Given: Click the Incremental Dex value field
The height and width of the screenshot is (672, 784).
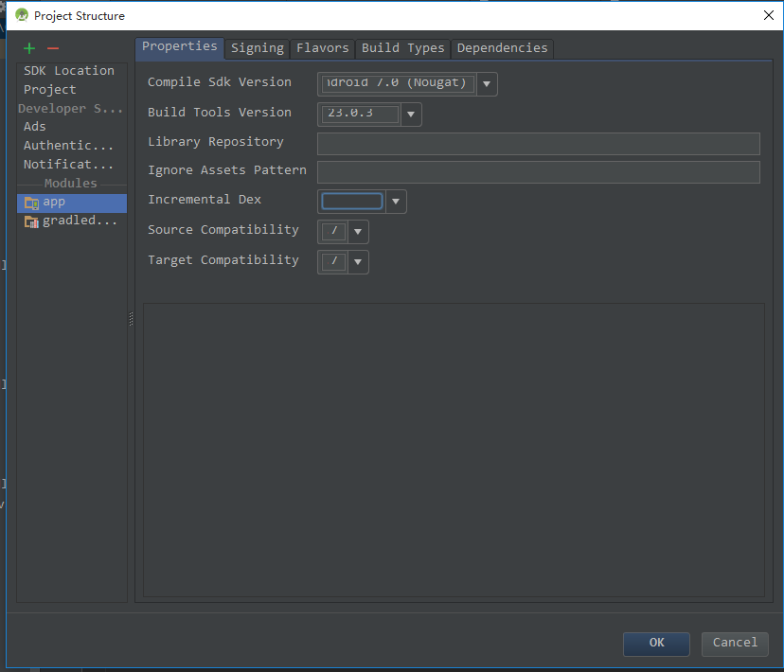Looking at the screenshot, I should coord(352,202).
